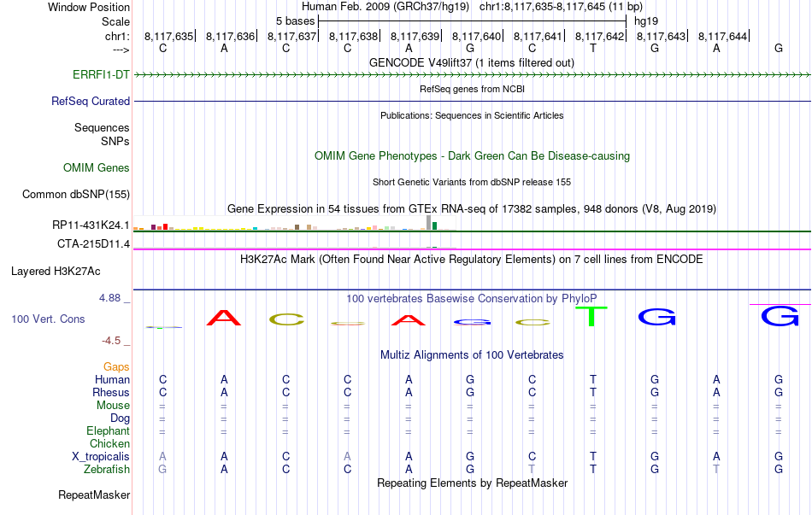812x515 pixels.
Task: Select position label 8,117,640 on the ruler
Action: point(476,36)
